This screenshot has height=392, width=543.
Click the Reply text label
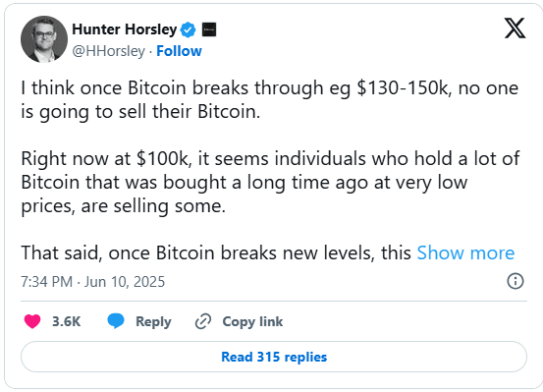tap(153, 321)
